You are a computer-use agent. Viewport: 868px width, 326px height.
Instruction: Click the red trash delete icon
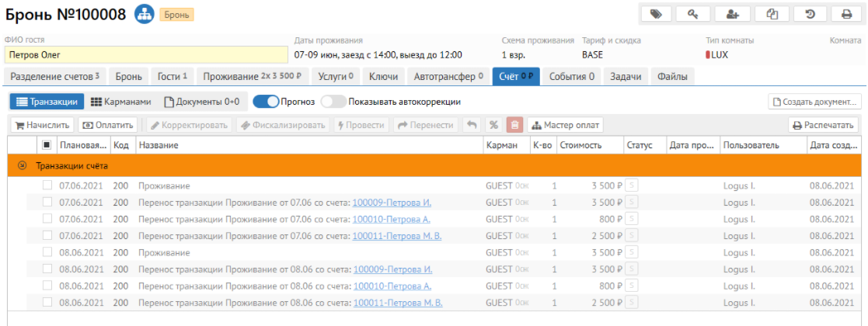pos(514,125)
